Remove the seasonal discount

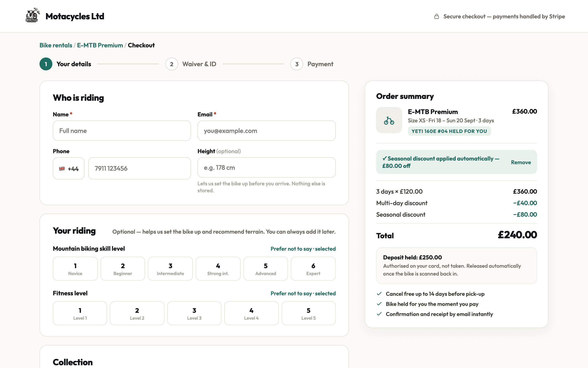(x=521, y=162)
